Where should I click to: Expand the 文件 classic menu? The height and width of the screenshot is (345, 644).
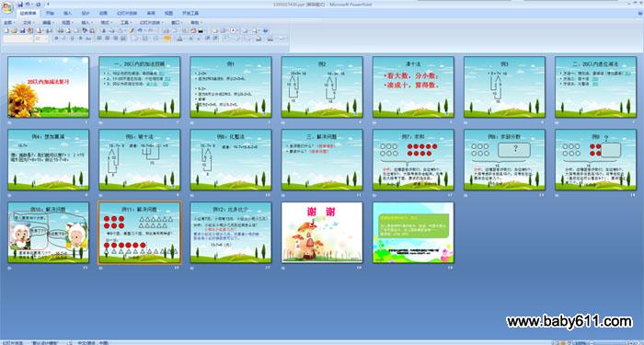(29, 23)
